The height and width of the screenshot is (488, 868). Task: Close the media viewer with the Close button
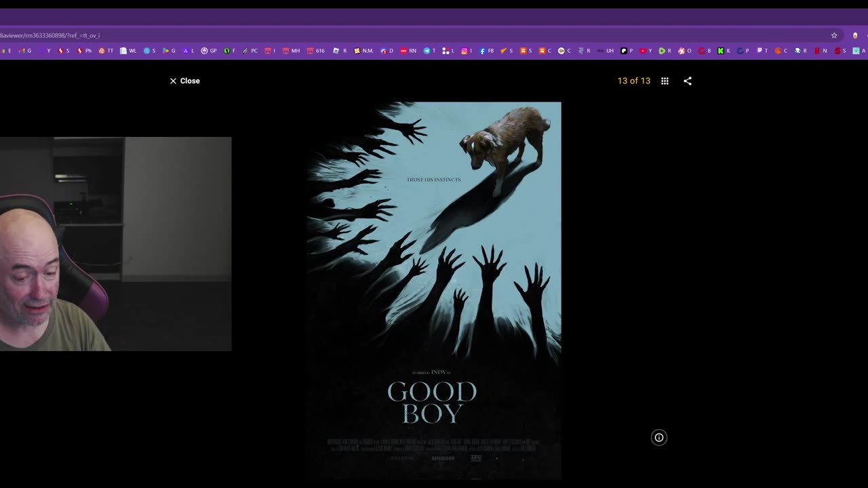(x=184, y=81)
